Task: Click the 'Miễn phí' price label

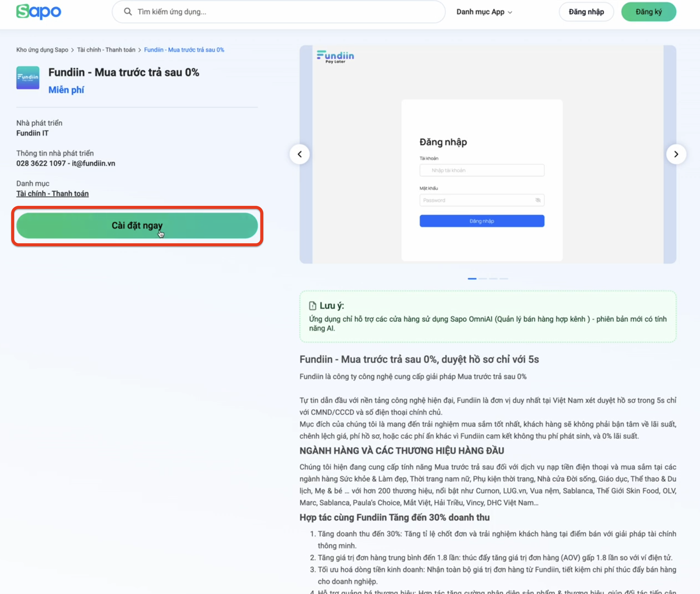Action: [x=66, y=90]
